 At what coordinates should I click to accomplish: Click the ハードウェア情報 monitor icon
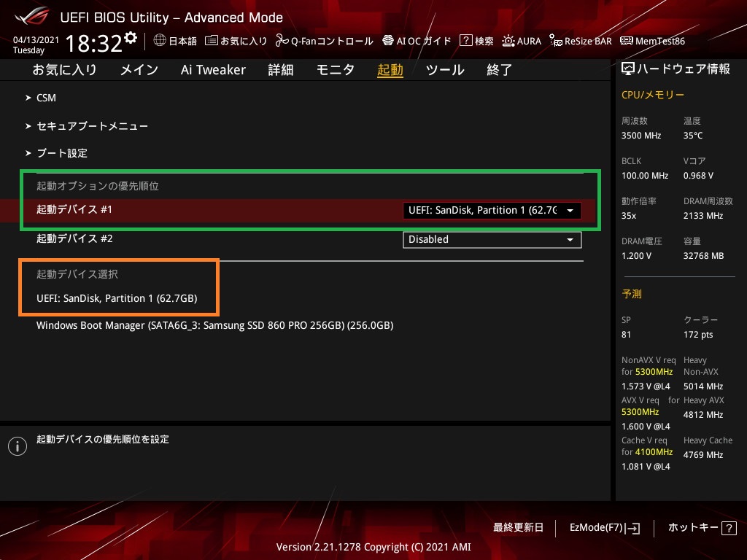(x=628, y=69)
